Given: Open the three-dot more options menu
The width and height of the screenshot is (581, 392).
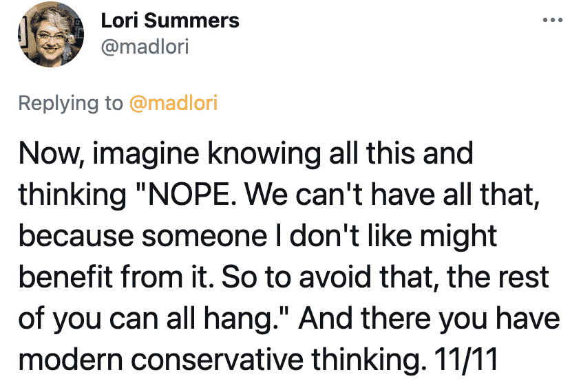Looking at the screenshot, I should (x=553, y=20).
